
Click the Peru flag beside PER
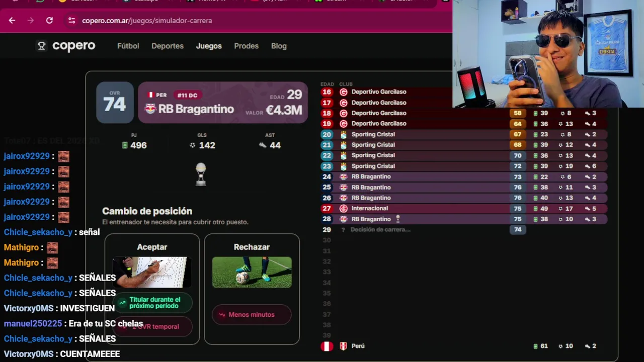(150, 95)
